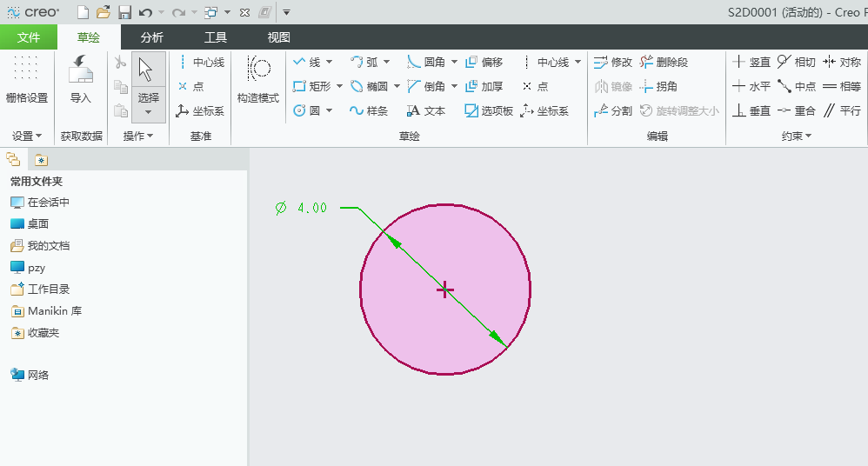Open the 操作 group dropdown
The width and height of the screenshot is (868, 466).
[137, 136]
